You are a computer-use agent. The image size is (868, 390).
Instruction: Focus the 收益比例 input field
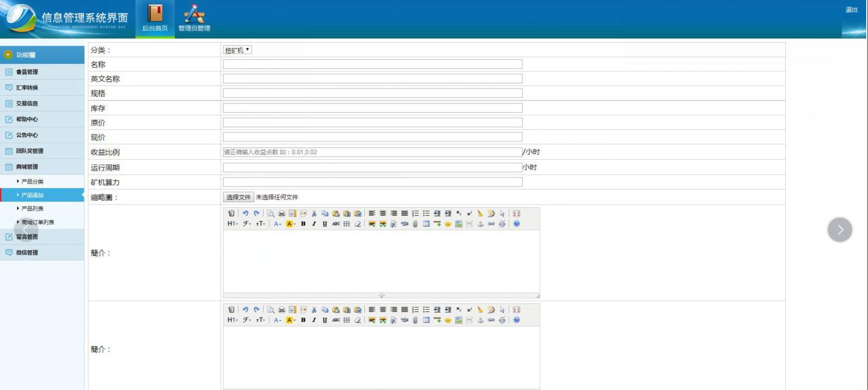pyautogui.click(x=373, y=152)
